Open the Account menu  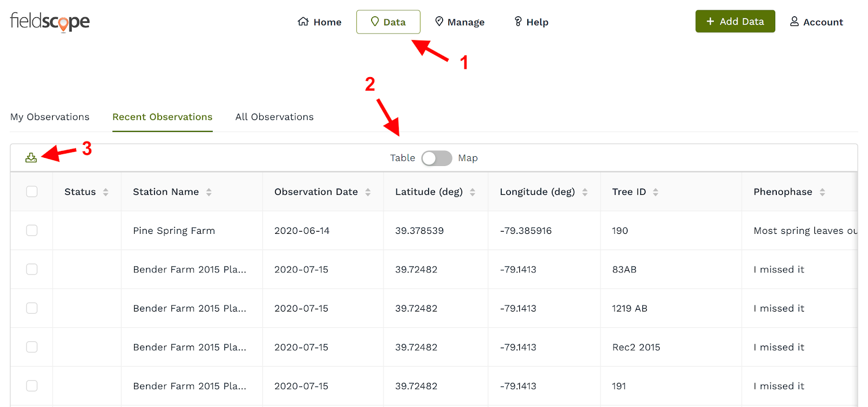click(x=816, y=22)
